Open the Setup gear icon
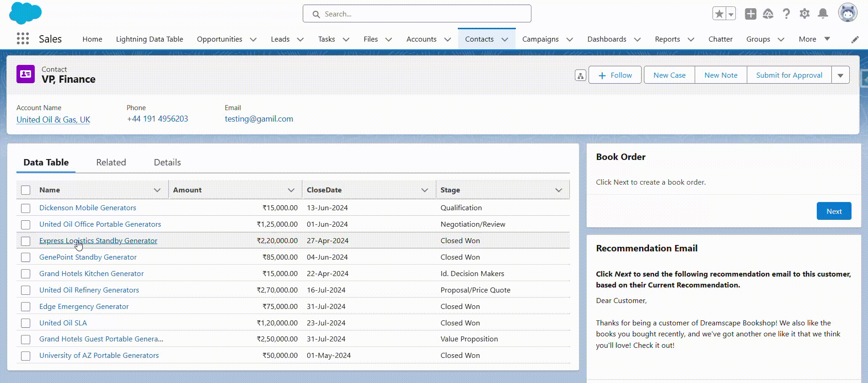This screenshot has width=868, height=383. (x=804, y=14)
